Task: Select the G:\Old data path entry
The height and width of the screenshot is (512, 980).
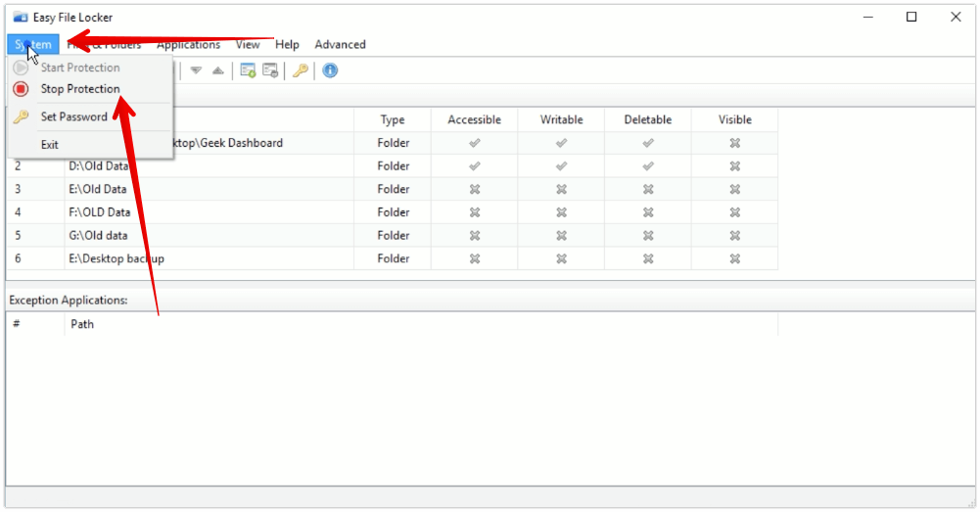Action: pos(99,236)
